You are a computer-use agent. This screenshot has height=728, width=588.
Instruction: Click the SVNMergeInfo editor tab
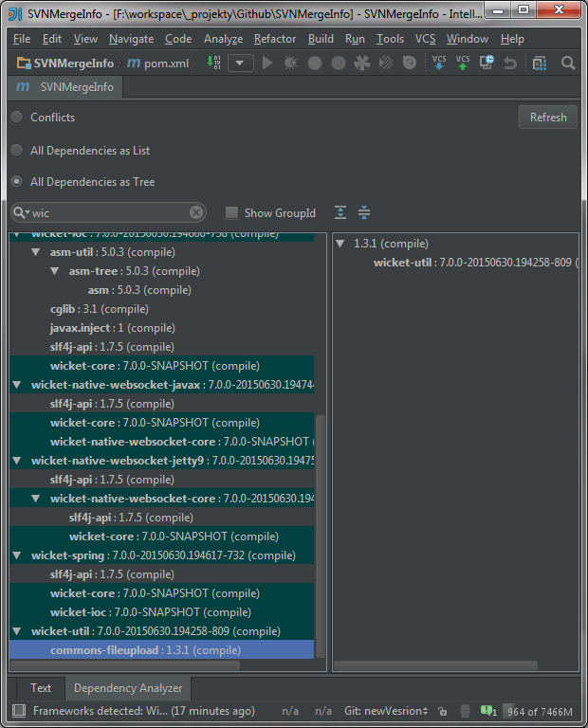coord(65,87)
